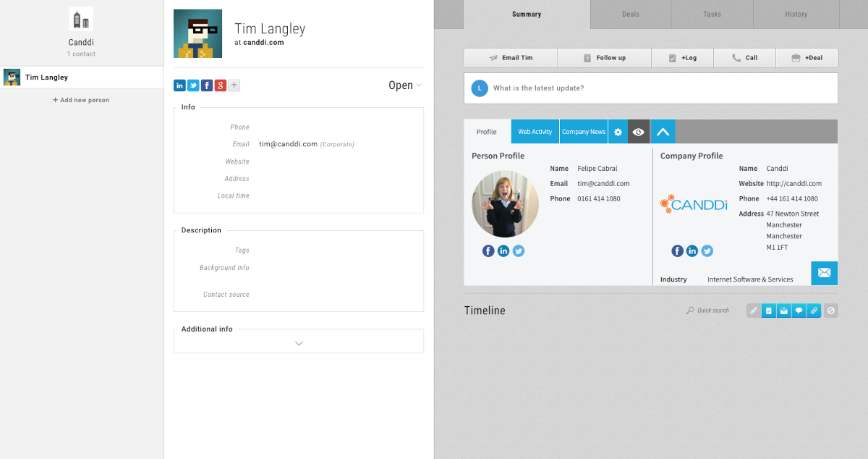Click the timeline search magnifier icon
Viewport: 868px width, 459px height.
coord(690,311)
